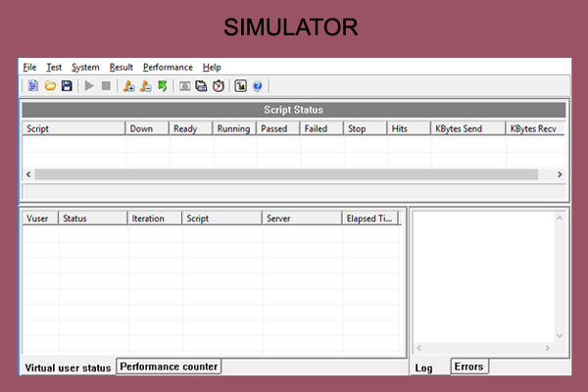Click the stopwatch timer icon
The image size is (588, 392).
[x=218, y=86]
